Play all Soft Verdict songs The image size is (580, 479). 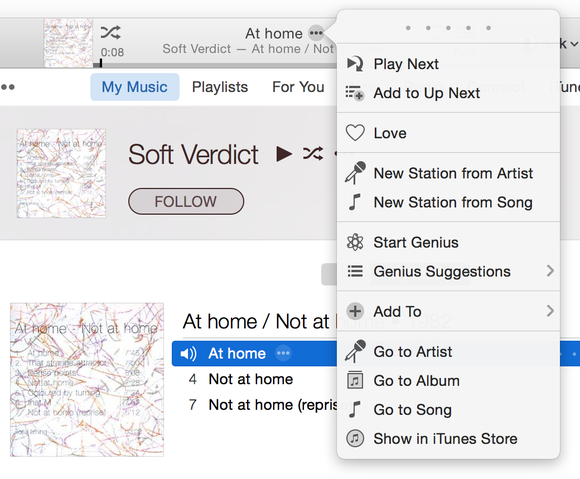[284, 154]
